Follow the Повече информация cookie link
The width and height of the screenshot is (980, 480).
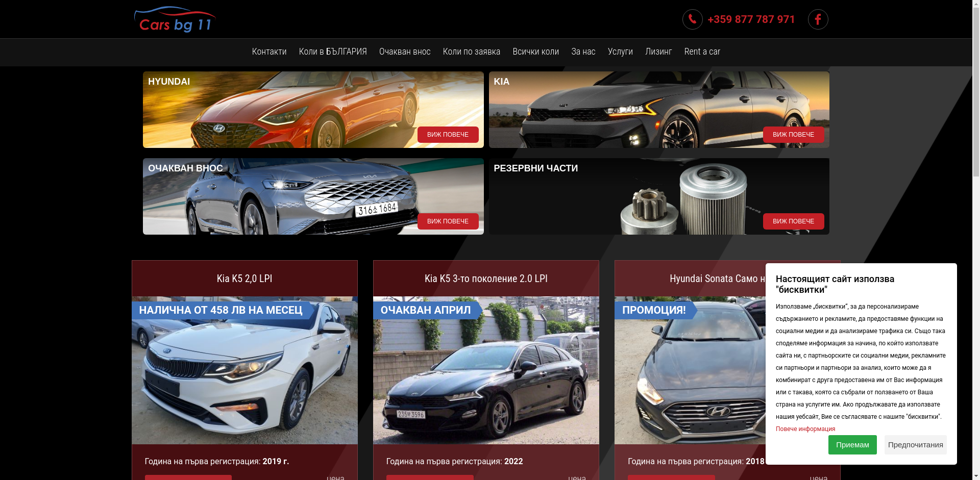805,429
